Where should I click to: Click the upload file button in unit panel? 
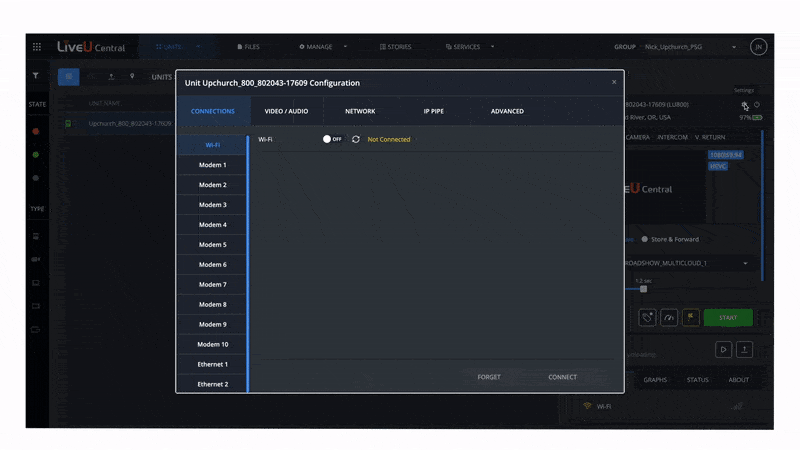tap(744, 349)
